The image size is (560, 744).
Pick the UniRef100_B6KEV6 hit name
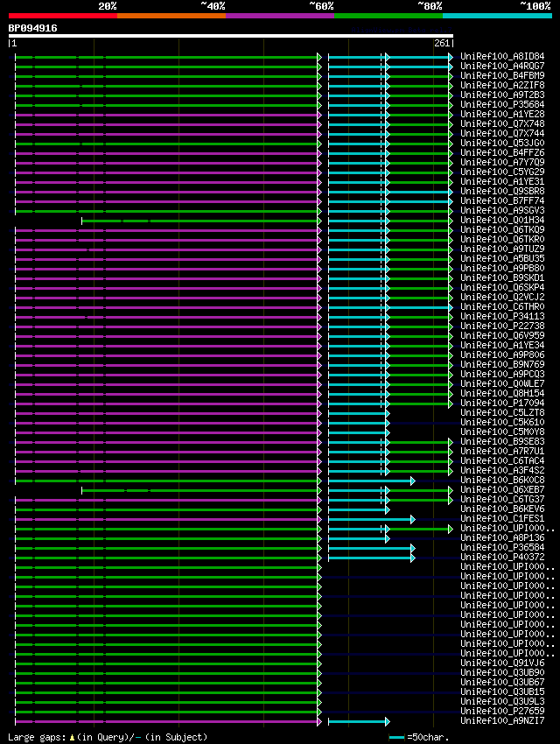pyautogui.click(x=502, y=509)
